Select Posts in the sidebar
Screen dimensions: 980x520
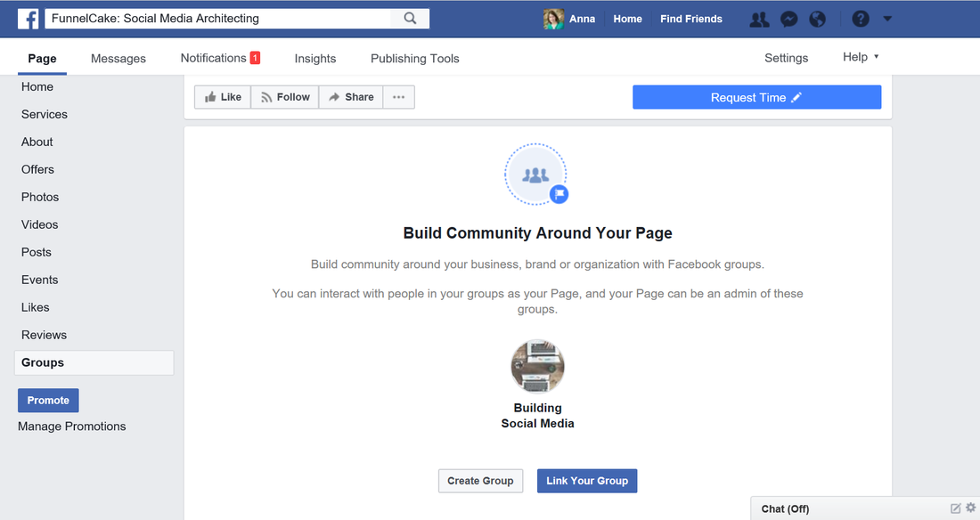tap(37, 252)
